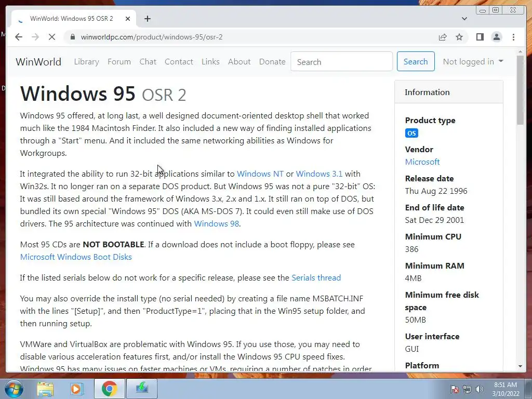Go back to the previous page

tap(19, 37)
